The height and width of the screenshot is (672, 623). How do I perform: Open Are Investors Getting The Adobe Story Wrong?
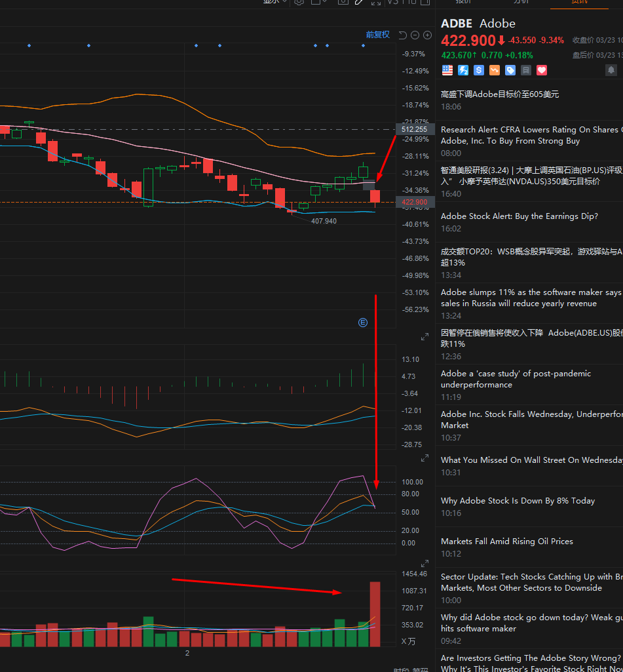[529, 661]
